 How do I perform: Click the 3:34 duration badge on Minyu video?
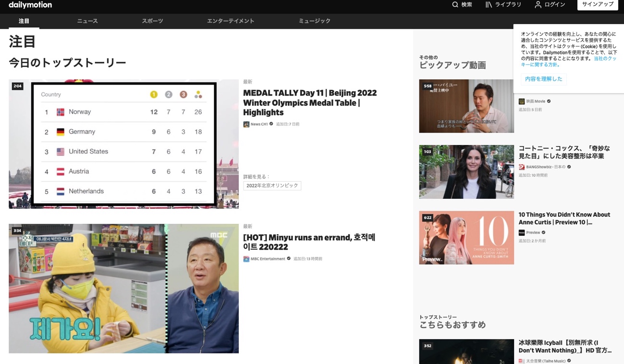point(18,231)
